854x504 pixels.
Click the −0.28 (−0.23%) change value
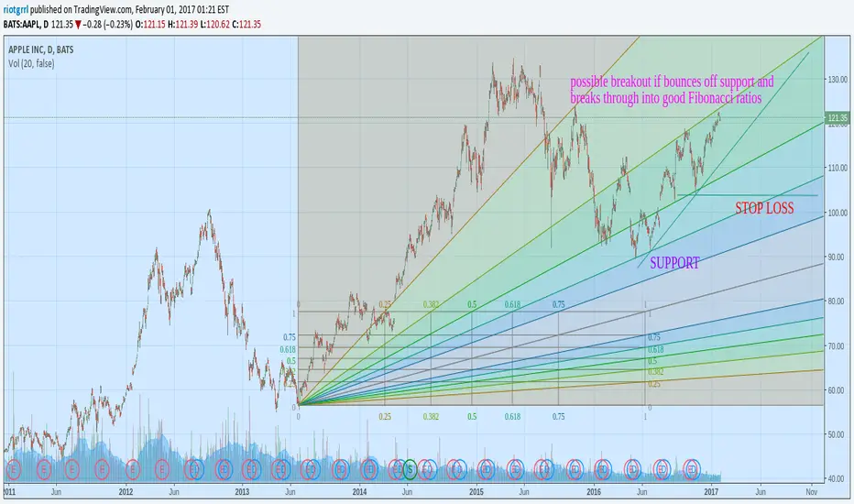108,25
